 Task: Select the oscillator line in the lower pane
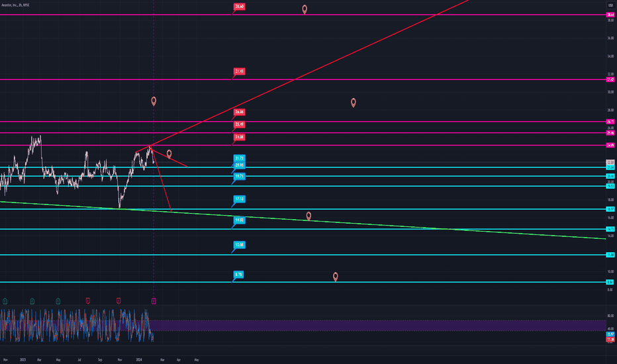(x=77, y=325)
